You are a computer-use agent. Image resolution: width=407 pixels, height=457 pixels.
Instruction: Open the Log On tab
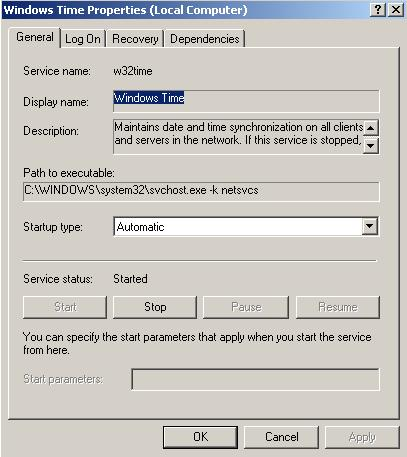tap(83, 39)
